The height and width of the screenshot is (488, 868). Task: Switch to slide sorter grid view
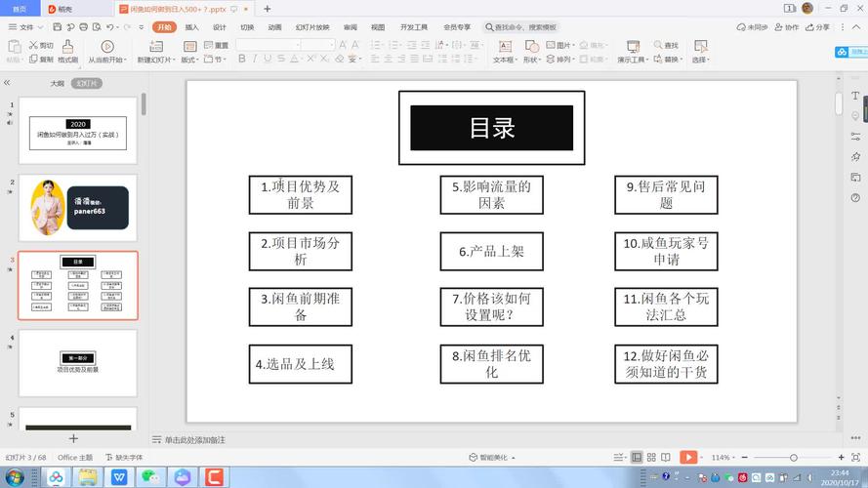(651, 458)
